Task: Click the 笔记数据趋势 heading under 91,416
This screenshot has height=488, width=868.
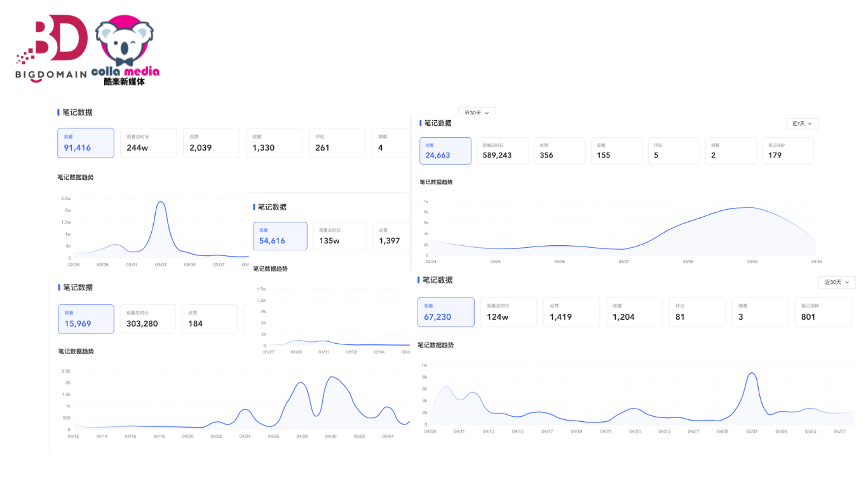Action: point(76,177)
